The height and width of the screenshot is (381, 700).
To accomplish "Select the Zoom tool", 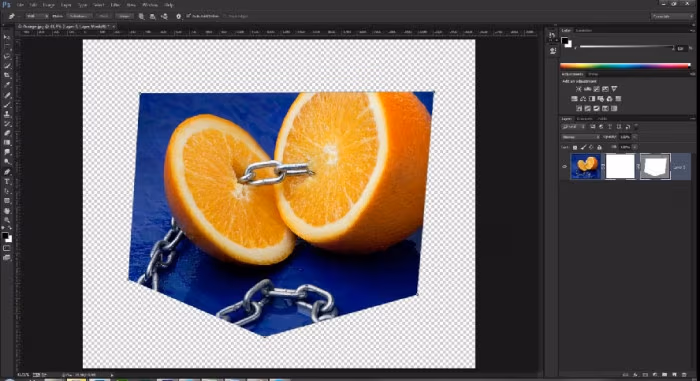I will 7,220.
